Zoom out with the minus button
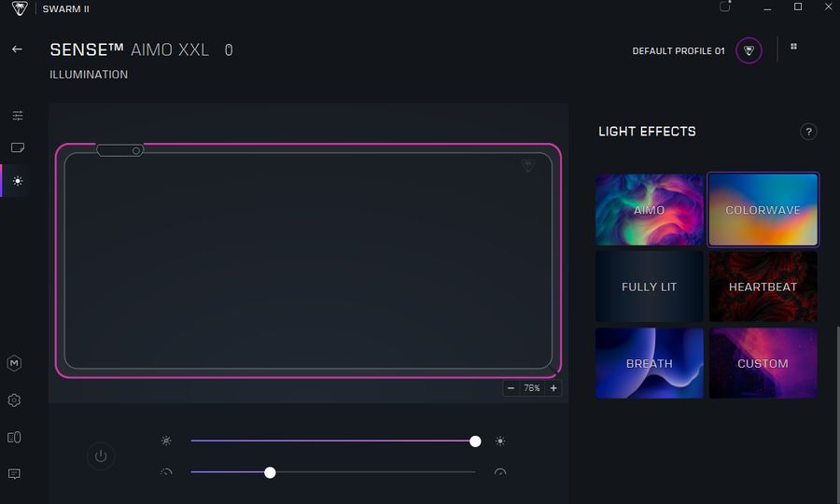Viewport: 840px width, 504px height. point(511,387)
